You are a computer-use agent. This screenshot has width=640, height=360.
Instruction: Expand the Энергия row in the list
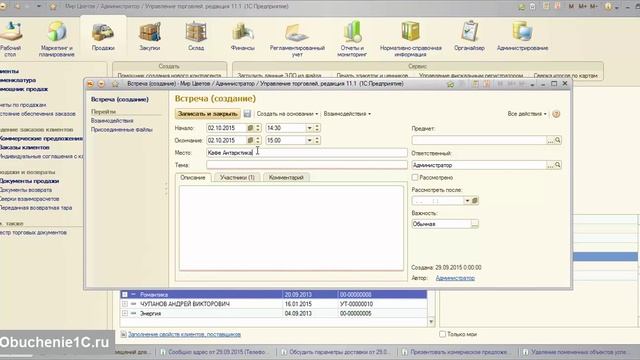tap(125, 313)
